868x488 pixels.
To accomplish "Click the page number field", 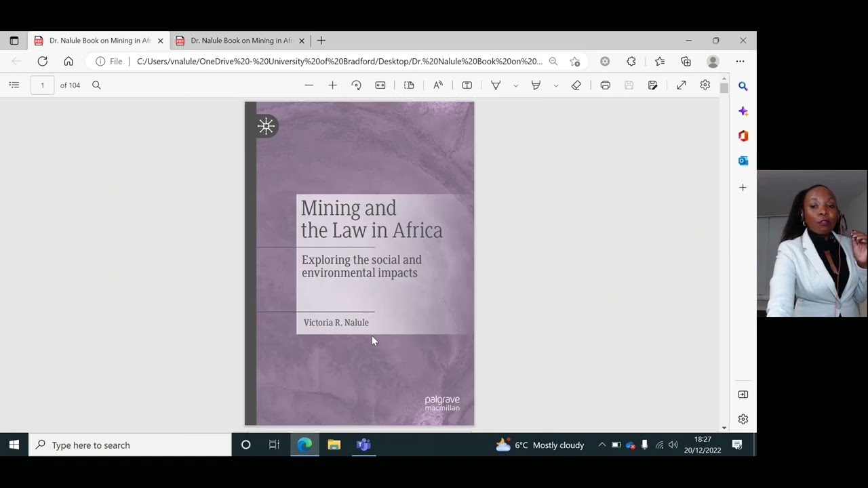I will (x=42, y=85).
